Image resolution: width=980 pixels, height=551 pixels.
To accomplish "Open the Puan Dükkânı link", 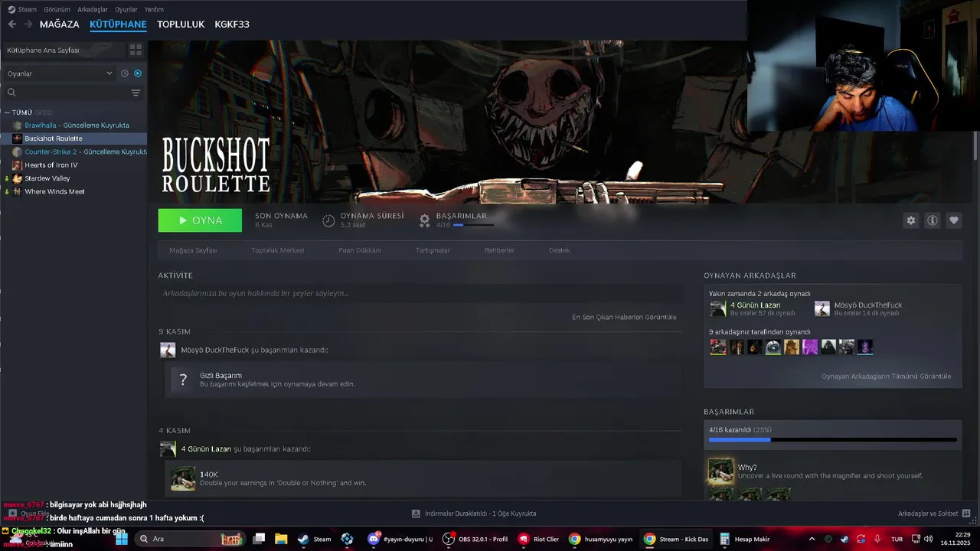I will [360, 250].
